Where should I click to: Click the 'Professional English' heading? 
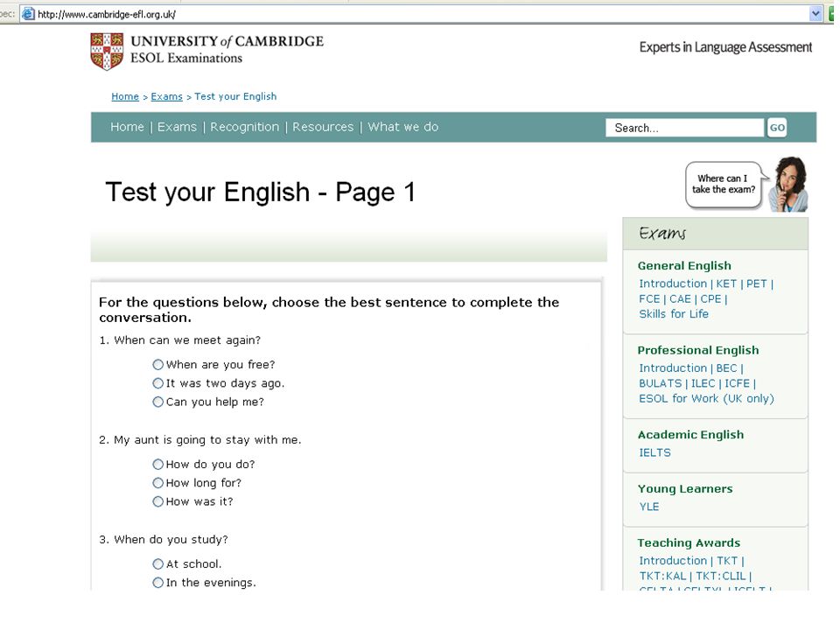coord(698,350)
